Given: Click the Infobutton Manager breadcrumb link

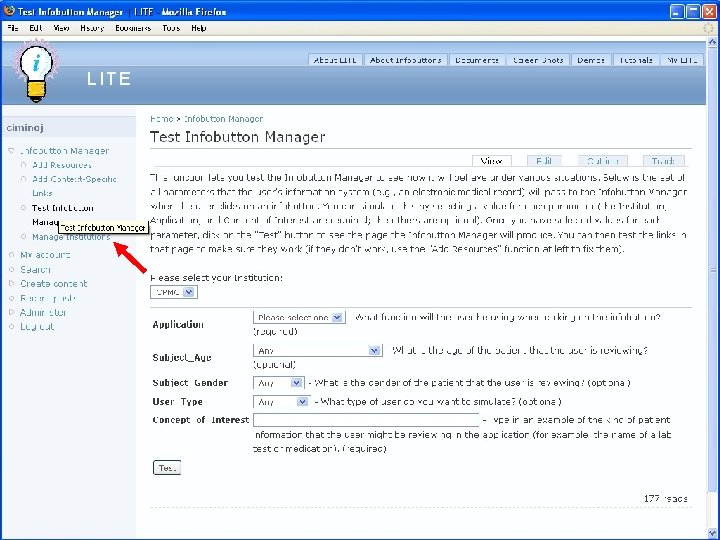Looking at the screenshot, I should [223, 119].
